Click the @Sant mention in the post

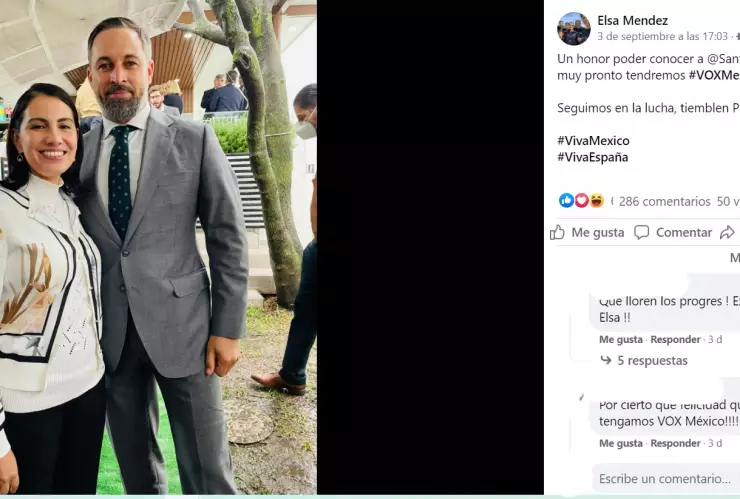point(721,59)
